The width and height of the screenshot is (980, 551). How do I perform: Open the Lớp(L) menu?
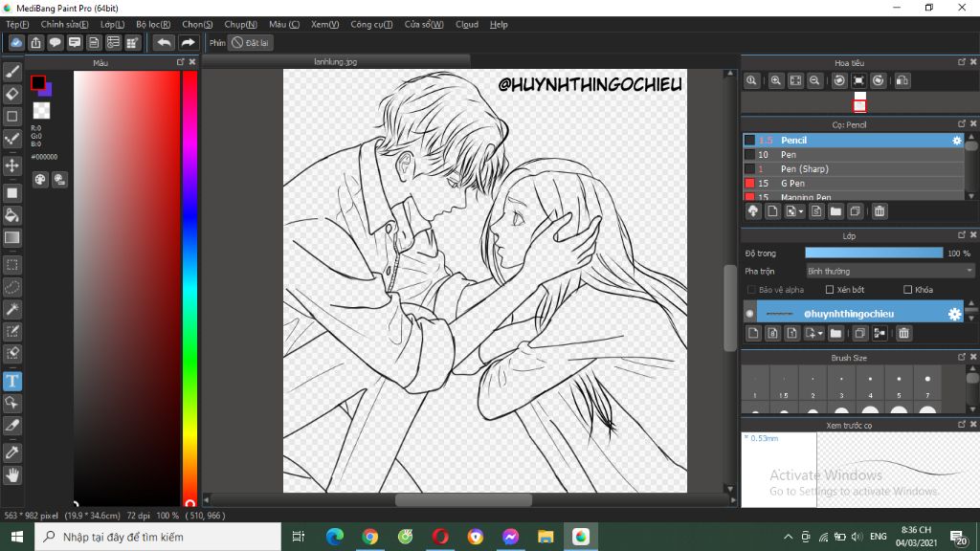[x=113, y=24]
